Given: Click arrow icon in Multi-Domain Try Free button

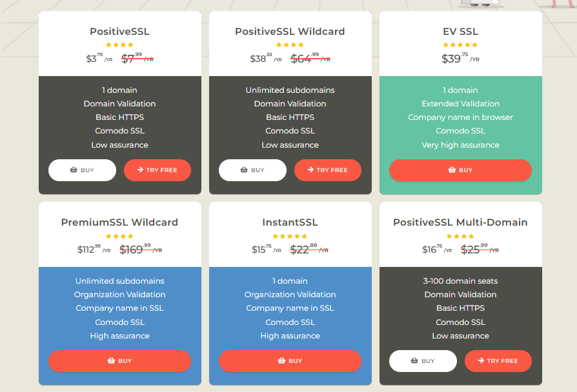Looking at the screenshot, I should (x=481, y=361).
